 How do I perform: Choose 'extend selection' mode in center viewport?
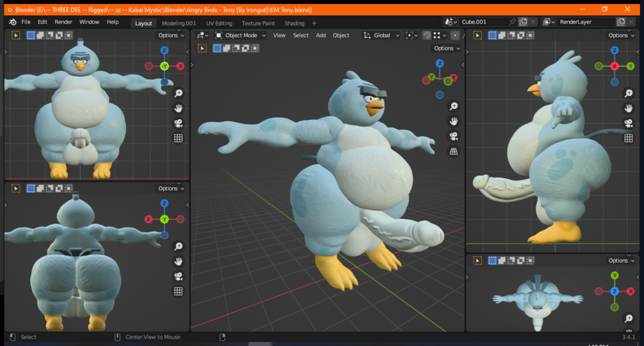(x=226, y=49)
